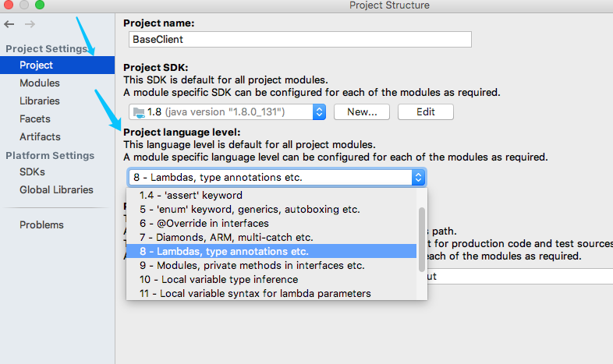Open Libraries settings section
Viewport: 613px width, 364px height.
coord(40,101)
